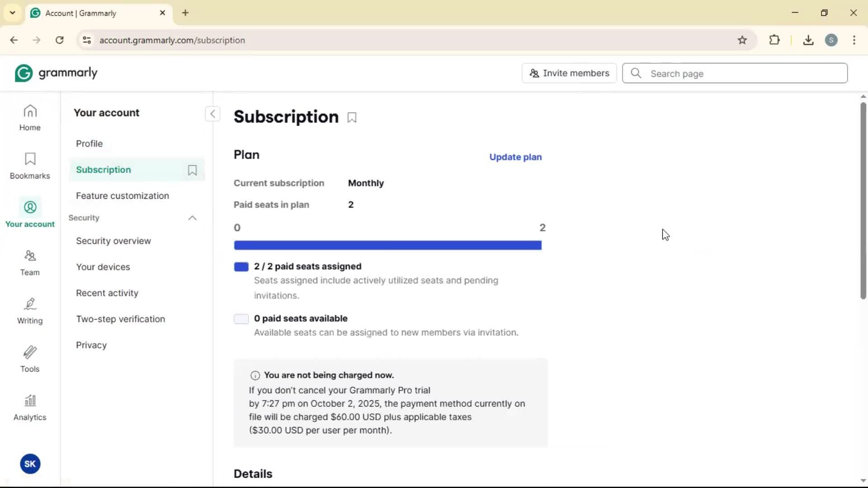The image size is (868, 488).
Task: Open the Bookmarks sidebar icon
Action: tap(30, 166)
